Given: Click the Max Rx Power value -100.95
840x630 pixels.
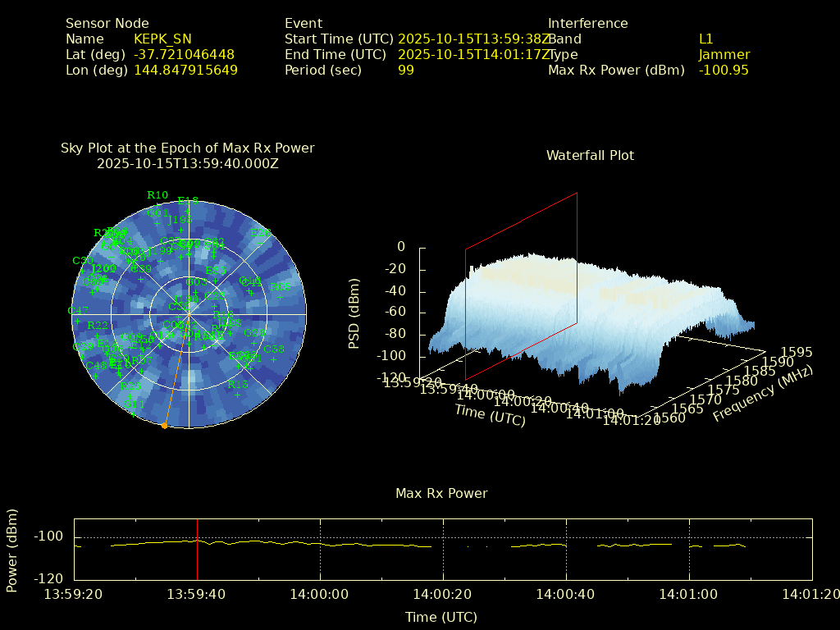Looking at the screenshot, I should point(723,70).
